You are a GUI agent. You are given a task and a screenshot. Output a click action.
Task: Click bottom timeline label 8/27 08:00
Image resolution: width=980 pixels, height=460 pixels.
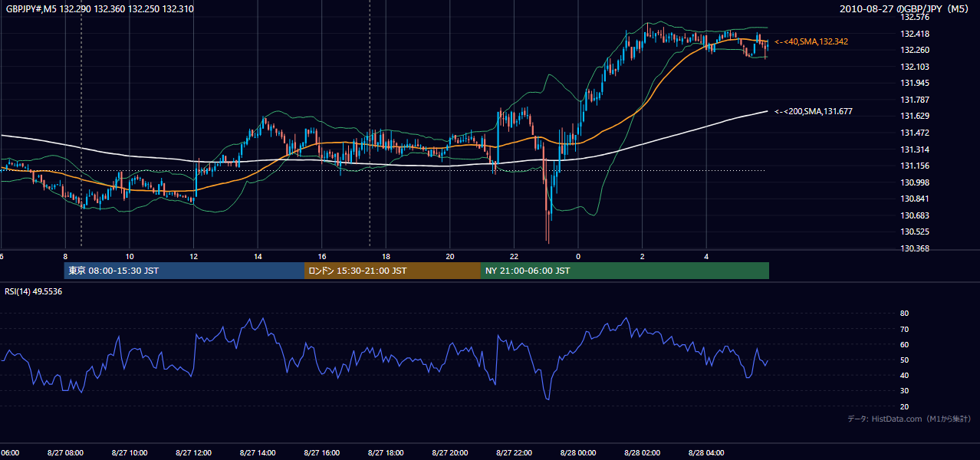(65, 453)
